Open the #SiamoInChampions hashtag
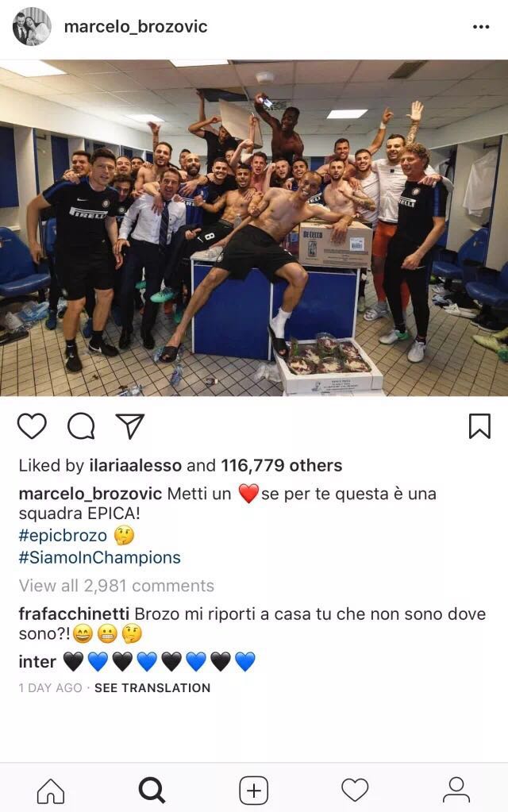The height and width of the screenshot is (812, 508). tap(99, 557)
